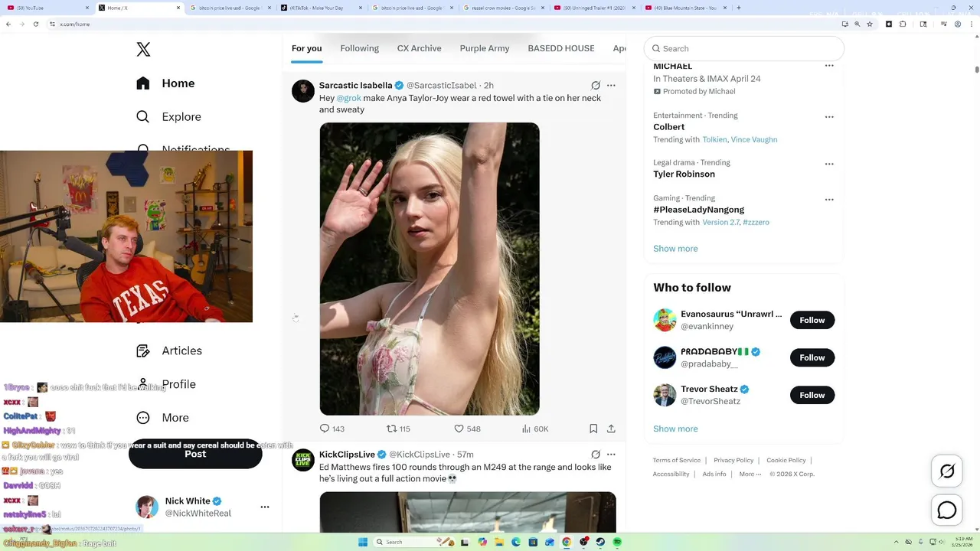
Task: Open Spotify from the taskbar
Action: 617,542
